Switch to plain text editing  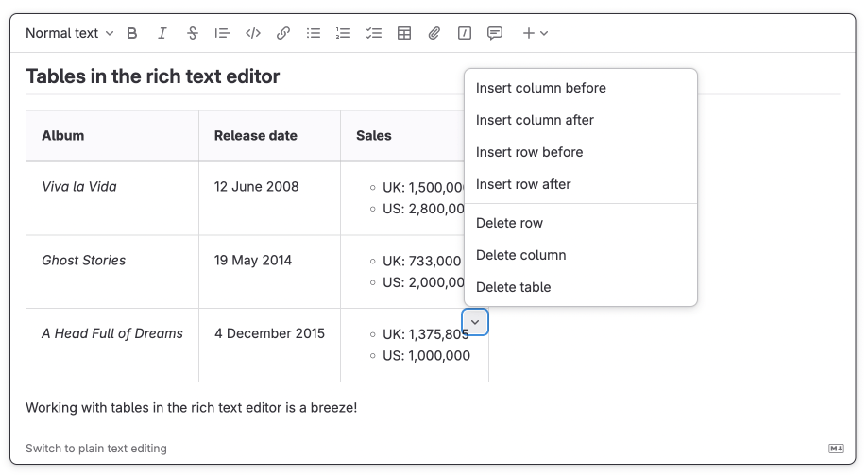[x=96, y=449]
